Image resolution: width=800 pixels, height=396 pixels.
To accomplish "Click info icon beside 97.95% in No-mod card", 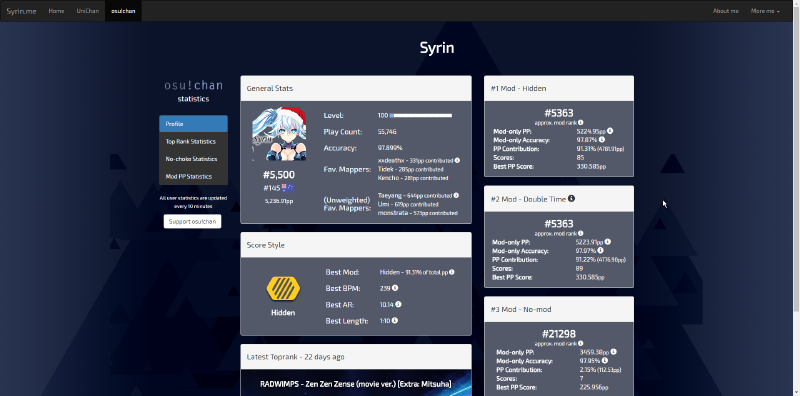I will 605,360.
